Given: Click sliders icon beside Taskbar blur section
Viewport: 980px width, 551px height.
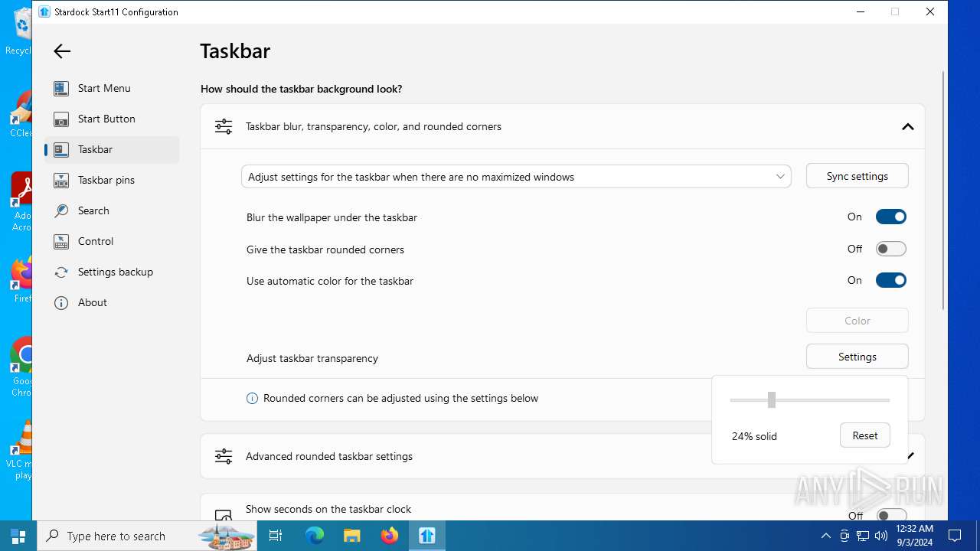Looking at the screenshot, I should [x=224, y=126].
